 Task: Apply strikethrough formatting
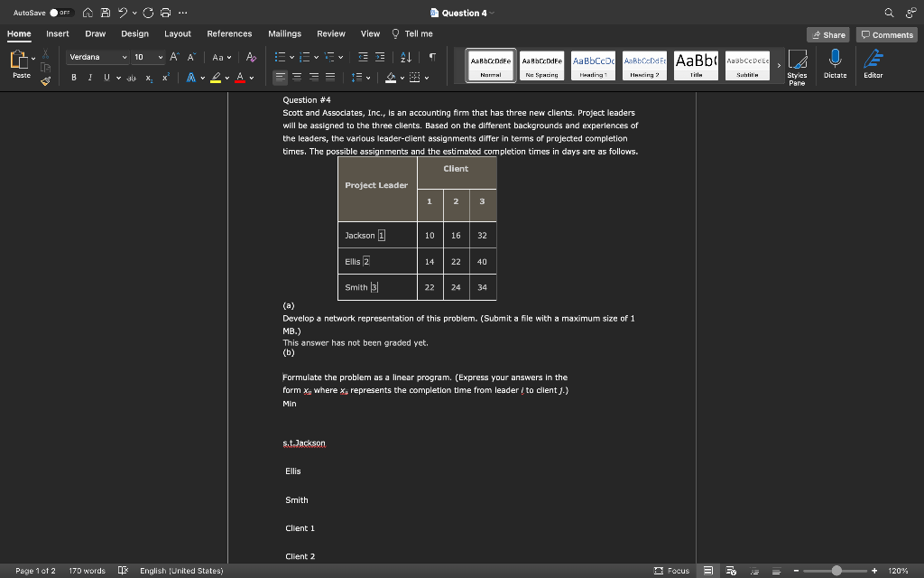(x=132, y=79)
